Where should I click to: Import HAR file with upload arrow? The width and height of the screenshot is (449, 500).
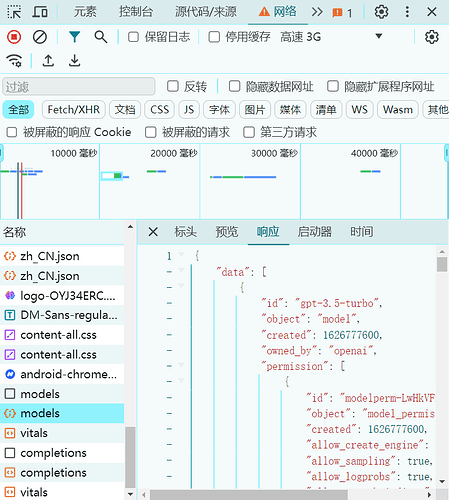click(x=48, y=61)
